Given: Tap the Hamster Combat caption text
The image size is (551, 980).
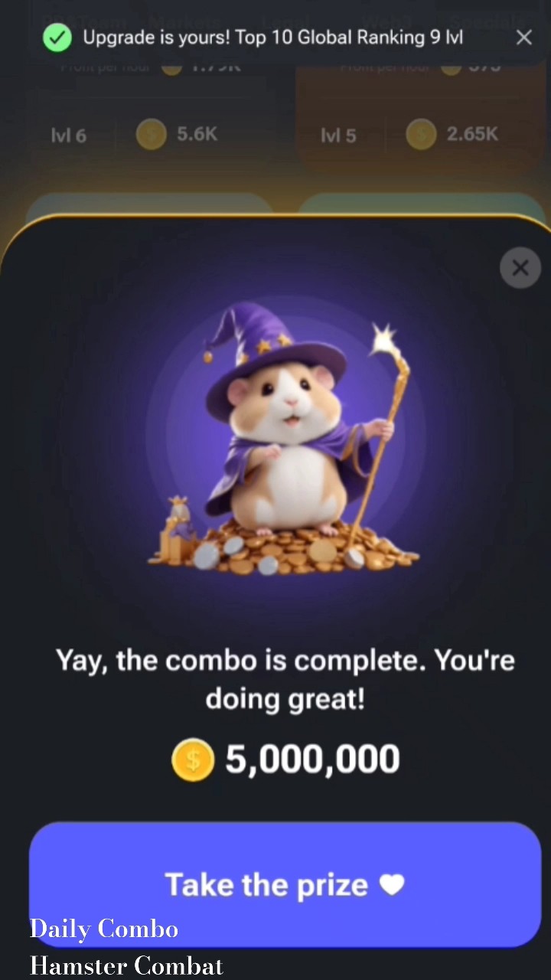Looking at the screenshot, I should (x=126, y=965).
